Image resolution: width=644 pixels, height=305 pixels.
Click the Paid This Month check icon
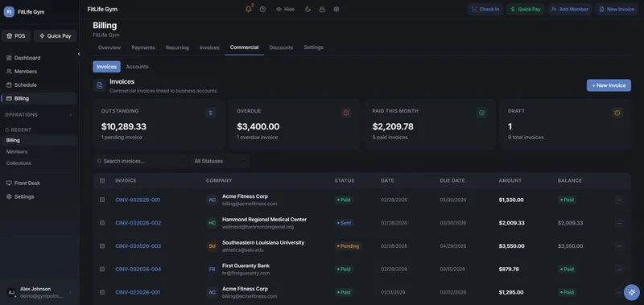[481, 113]
